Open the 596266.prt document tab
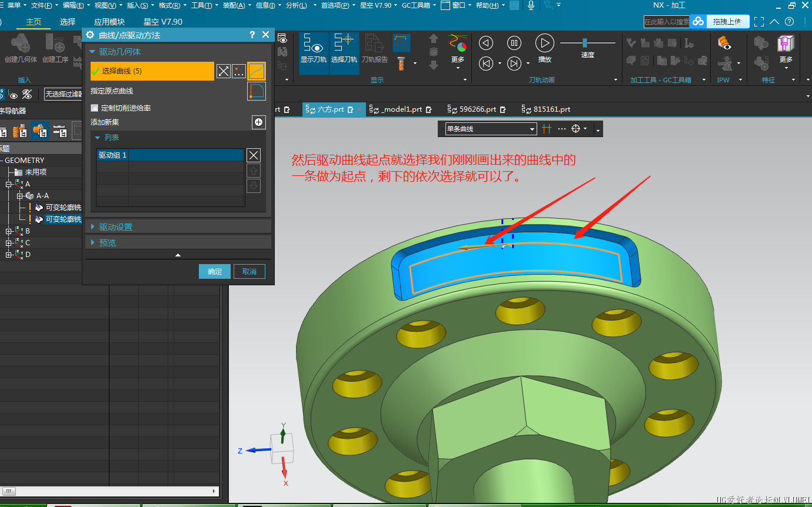 (x=478, y=109)
